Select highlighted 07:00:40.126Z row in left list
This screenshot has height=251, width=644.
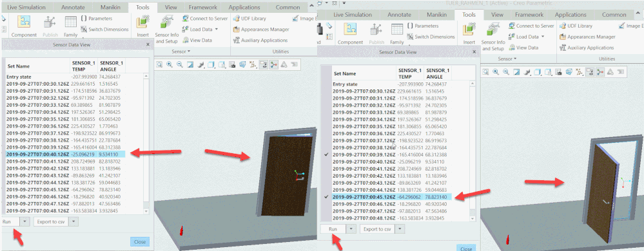[65, 154]
